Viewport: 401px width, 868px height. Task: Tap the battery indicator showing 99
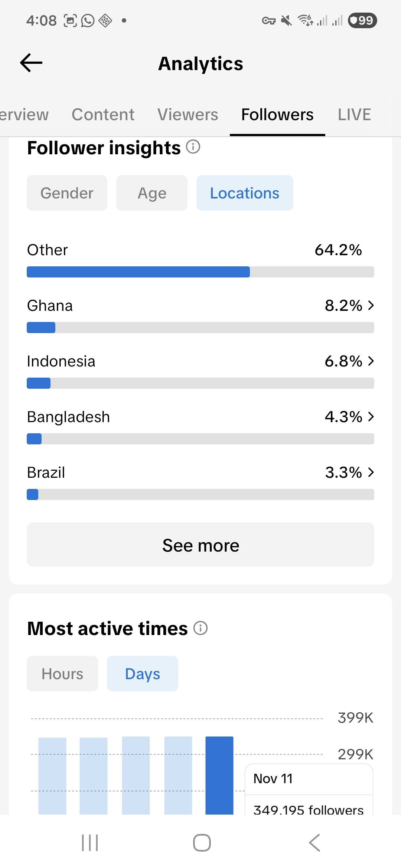(362, 20)
